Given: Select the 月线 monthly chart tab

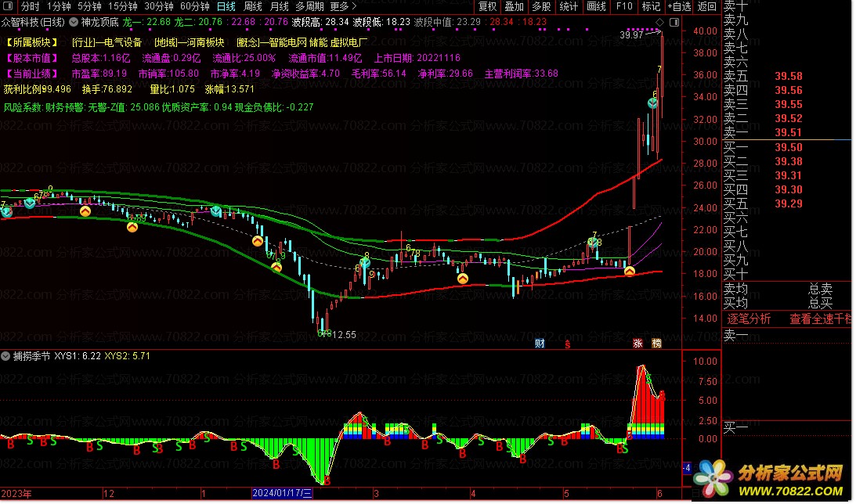Looking at the screenshot, I should (280, 6).
